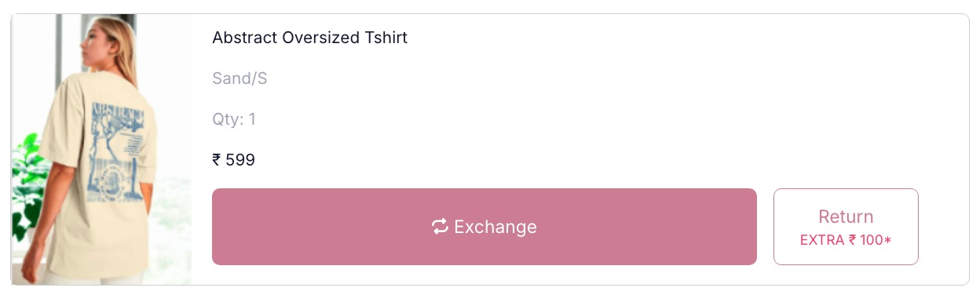Click the rupee symbol before 599
Image resolution: width=980 pixels, height=295 pixels.
point(217,160)
